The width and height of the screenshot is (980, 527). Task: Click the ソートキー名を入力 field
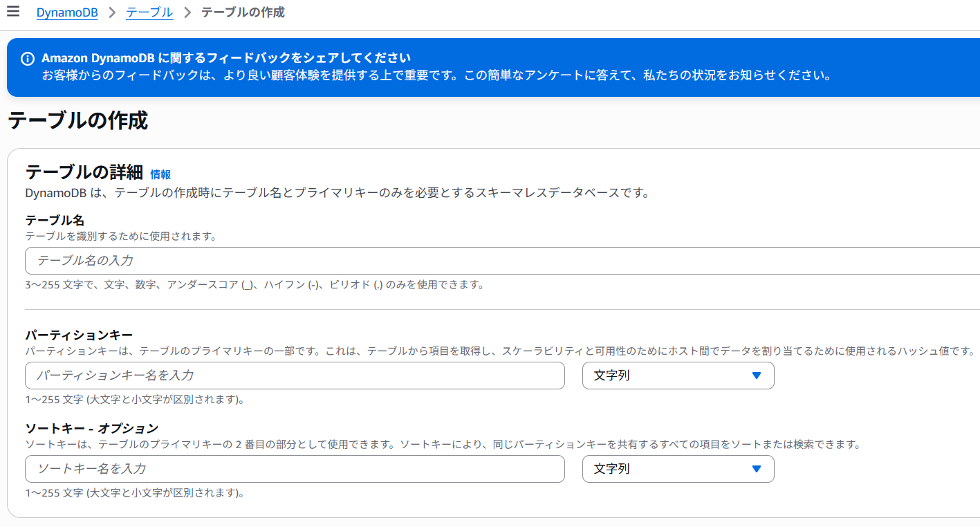pos(295,469)
